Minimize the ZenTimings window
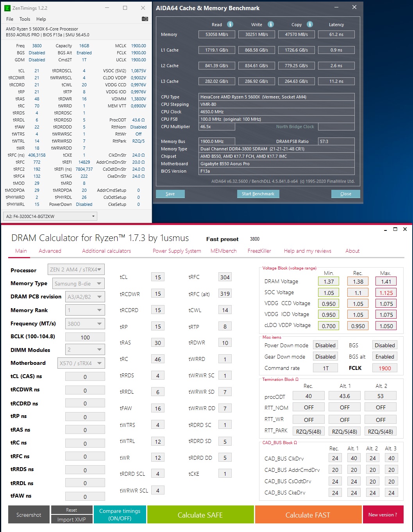This screenshot has height=532, width=413. (106, 8)
